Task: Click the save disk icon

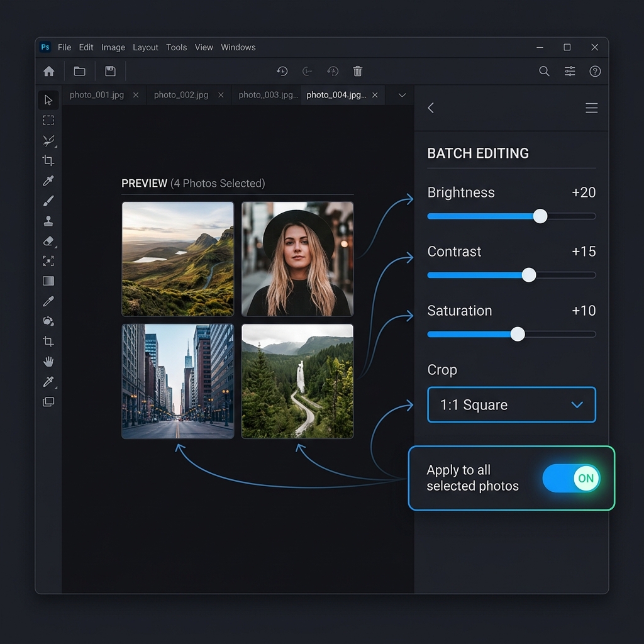Action: pyautogui.click(x=110, y=71)
